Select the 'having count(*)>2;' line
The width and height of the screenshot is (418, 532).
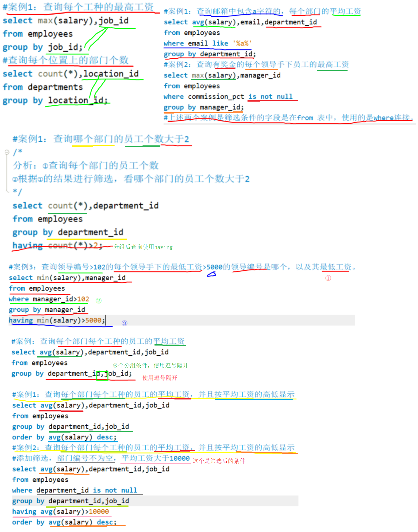pos(56,246)
